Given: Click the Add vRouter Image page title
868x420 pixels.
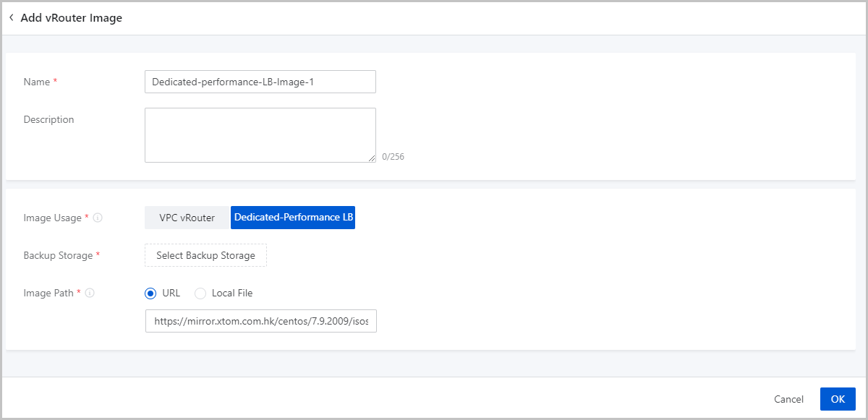Looking at the screenshot, I should 71,18.
